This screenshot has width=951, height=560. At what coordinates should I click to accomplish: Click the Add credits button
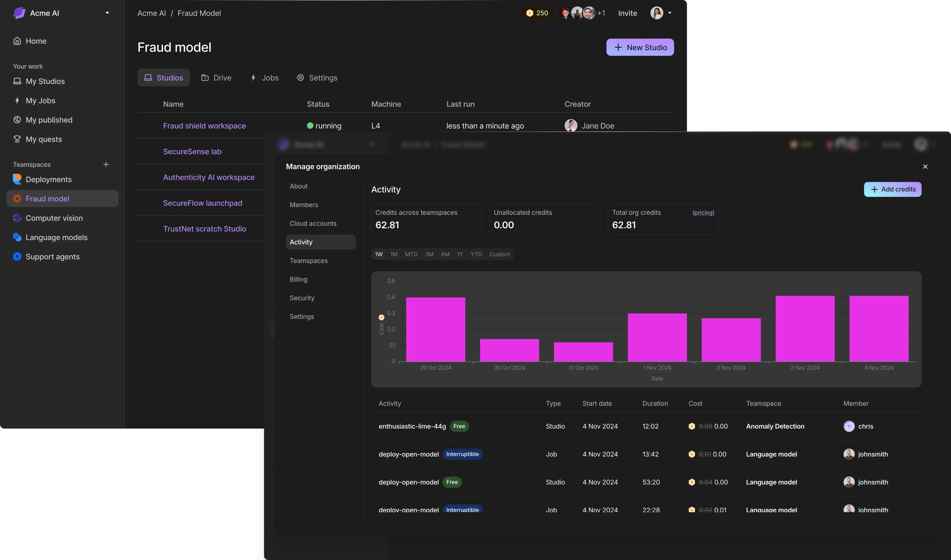click(x=893, y=189)
